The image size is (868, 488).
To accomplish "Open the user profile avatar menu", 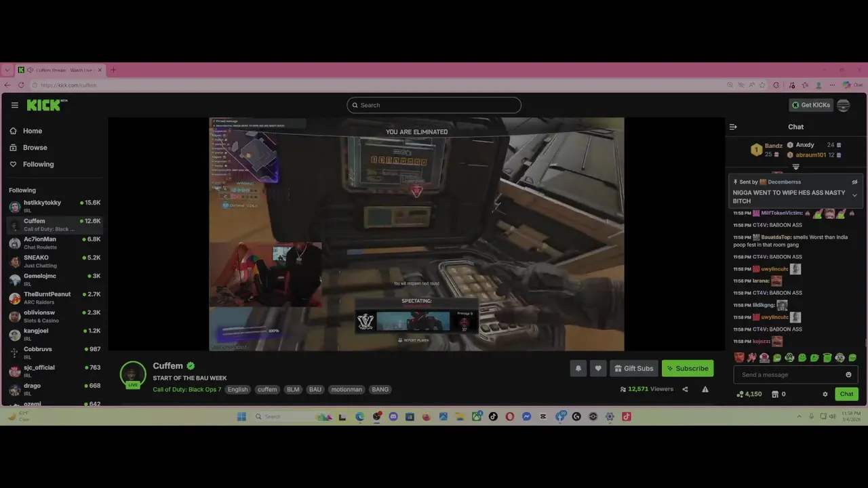I will point(844,105).
